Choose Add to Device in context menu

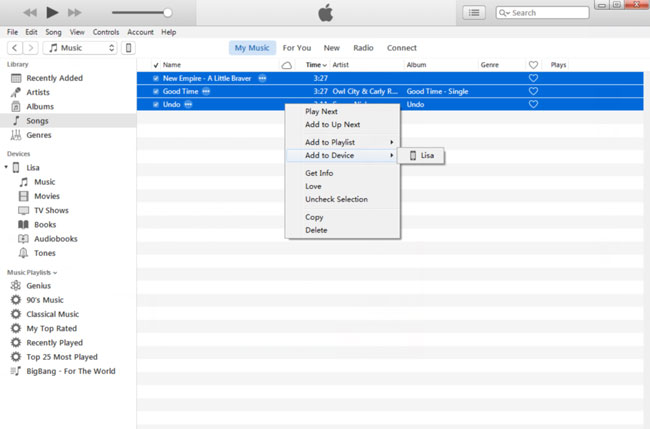[x=342, y=155]
